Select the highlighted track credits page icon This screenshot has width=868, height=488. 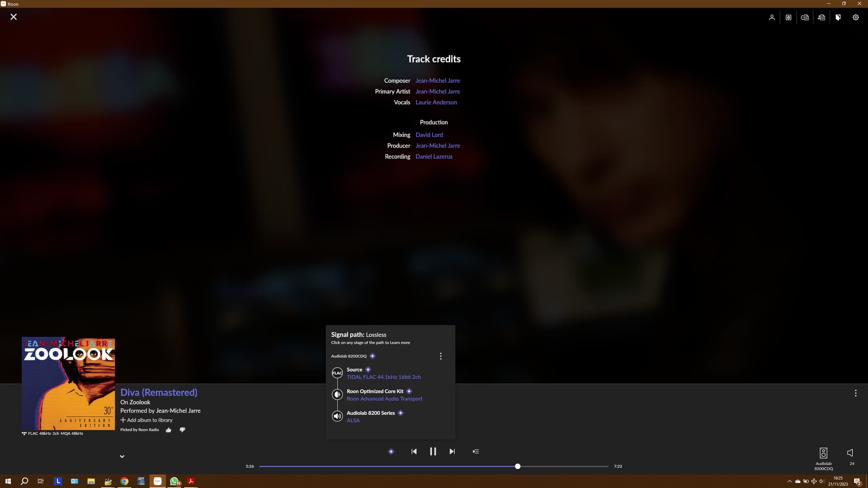point(838,17)
